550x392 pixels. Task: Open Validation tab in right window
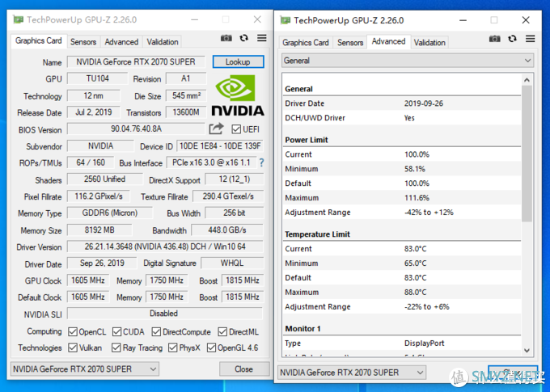point(429,43)
